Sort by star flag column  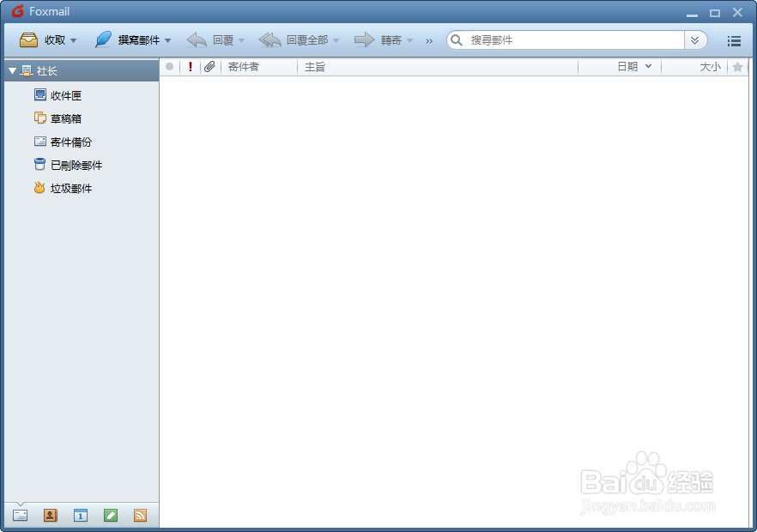pyautogui.click(x=737, y=67)
